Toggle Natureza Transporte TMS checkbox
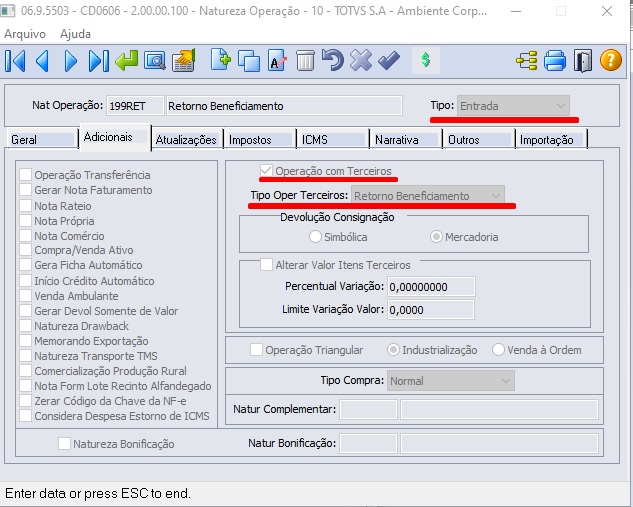Image resolution: width=633 pixels, height=507 pixels. point(26,356)
